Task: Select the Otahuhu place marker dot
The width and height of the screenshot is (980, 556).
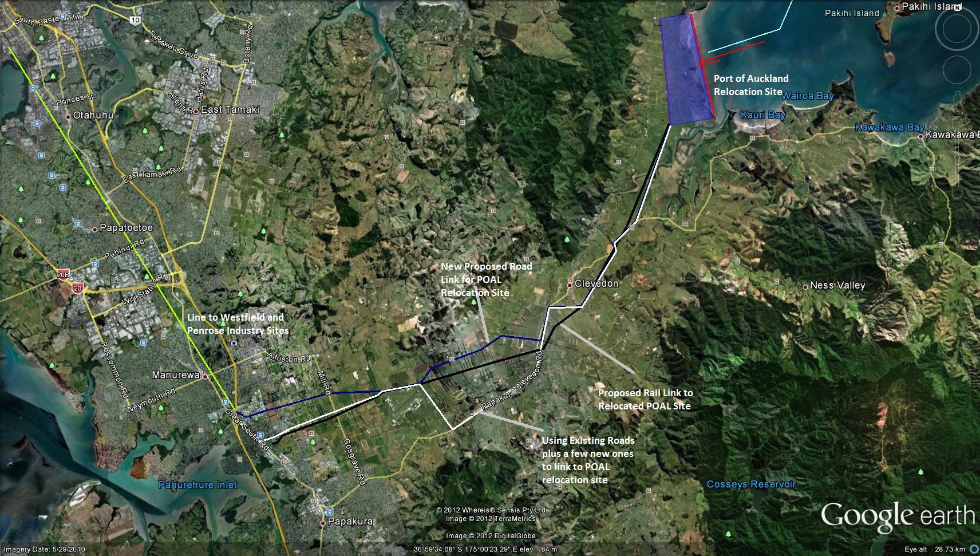Action: click(x=69, y=116)
